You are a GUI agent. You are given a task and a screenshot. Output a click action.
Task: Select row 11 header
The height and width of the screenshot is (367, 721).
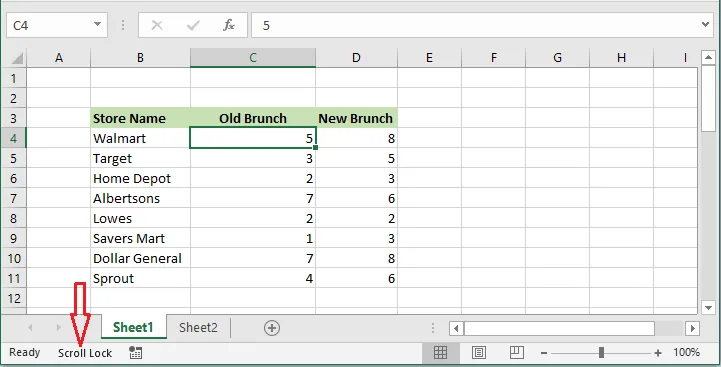coord(13,278)
